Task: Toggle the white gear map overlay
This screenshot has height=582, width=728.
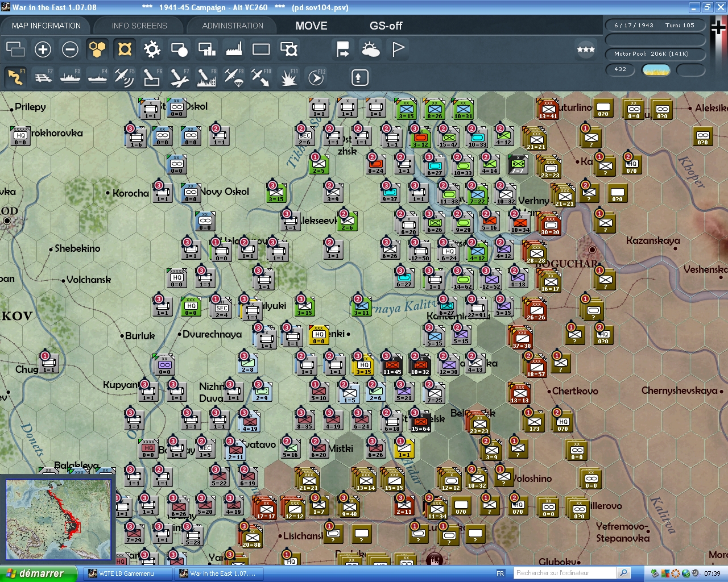Action: coord(152,49)
